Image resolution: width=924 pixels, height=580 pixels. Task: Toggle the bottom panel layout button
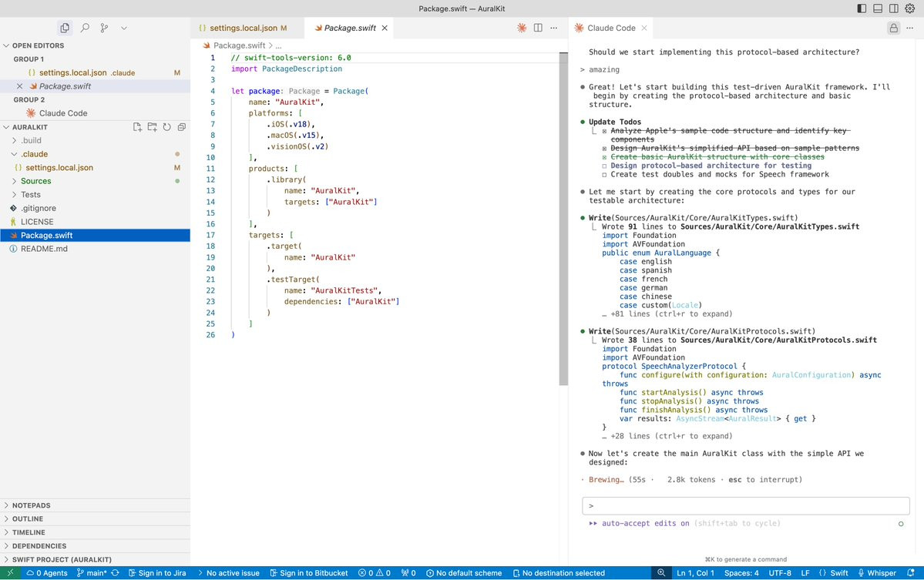pos(878,8)
